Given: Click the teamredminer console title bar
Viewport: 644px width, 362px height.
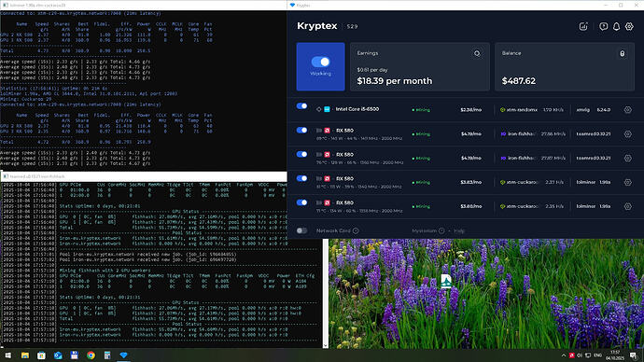Looking at the screenshot, I should coord(144,176).
